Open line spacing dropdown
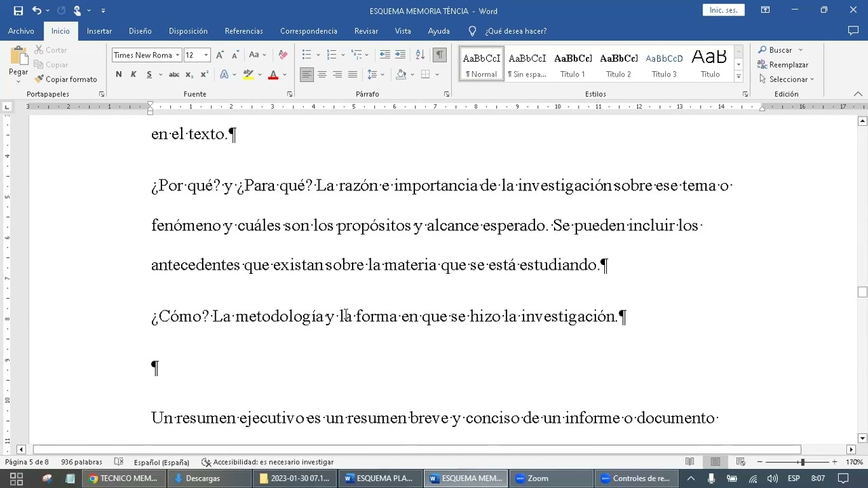This screenshot has width=868, height=488. (375, 75)
